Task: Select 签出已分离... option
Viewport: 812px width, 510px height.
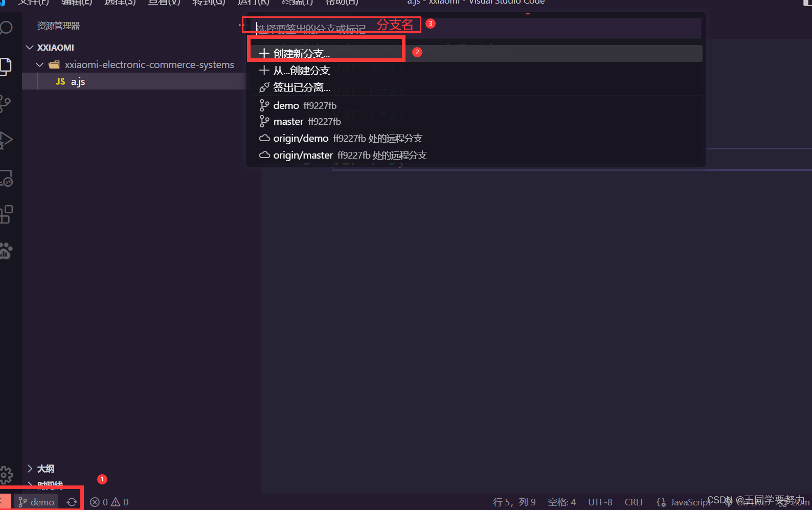Action: (477, 87)
